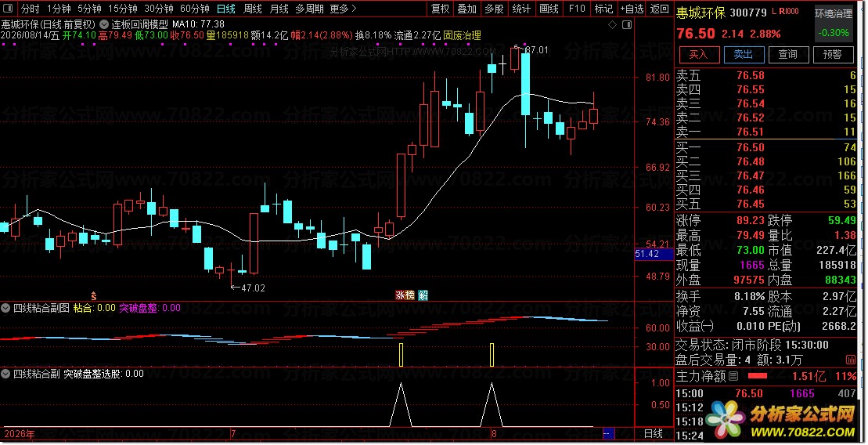
Task: Click the second yellow signal bar in the sub-chart
Action: point(492,355)
